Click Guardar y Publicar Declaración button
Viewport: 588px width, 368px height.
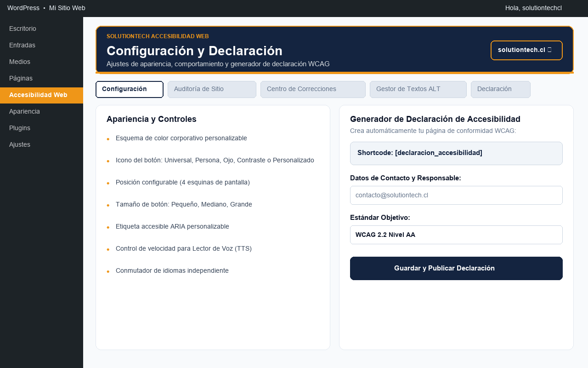pyautogui.click(x=456, y=268)
